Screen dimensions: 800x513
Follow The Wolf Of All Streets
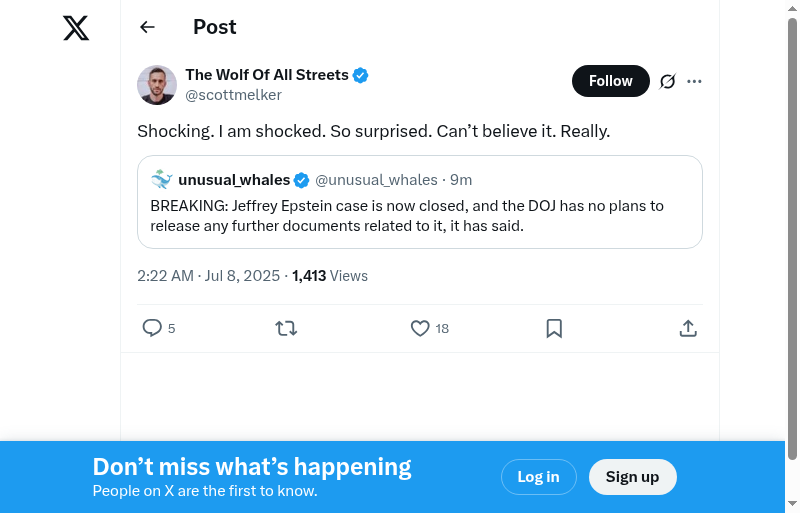point(610,81)
